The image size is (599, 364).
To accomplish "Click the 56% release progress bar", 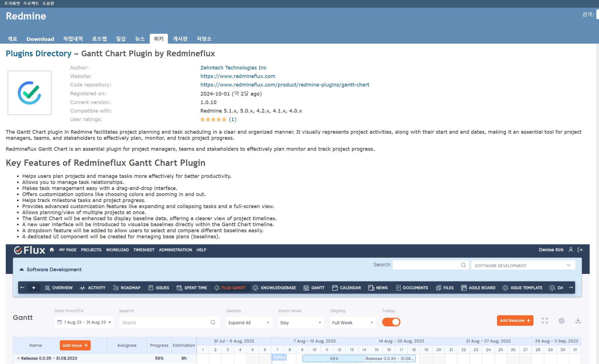I will pyautogui.click(x=334, y=359).
